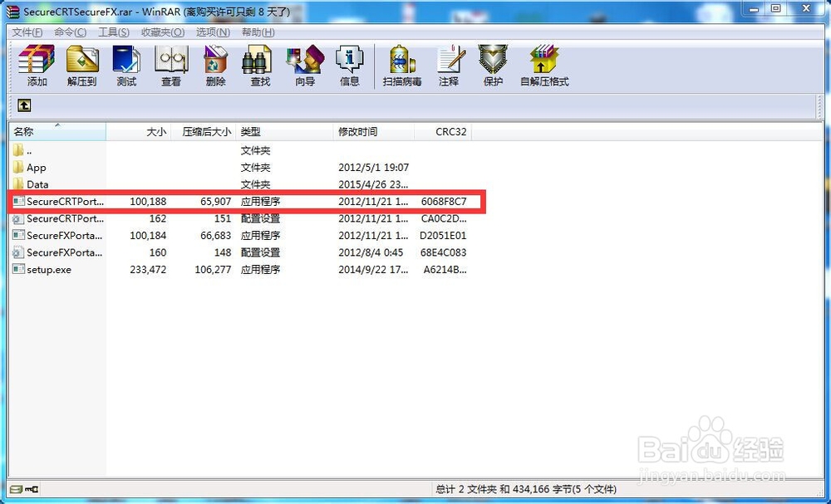Sort by the 压缩后大小 column header
831x504 pixels.
pyautogui.click(x=204, y=132)
